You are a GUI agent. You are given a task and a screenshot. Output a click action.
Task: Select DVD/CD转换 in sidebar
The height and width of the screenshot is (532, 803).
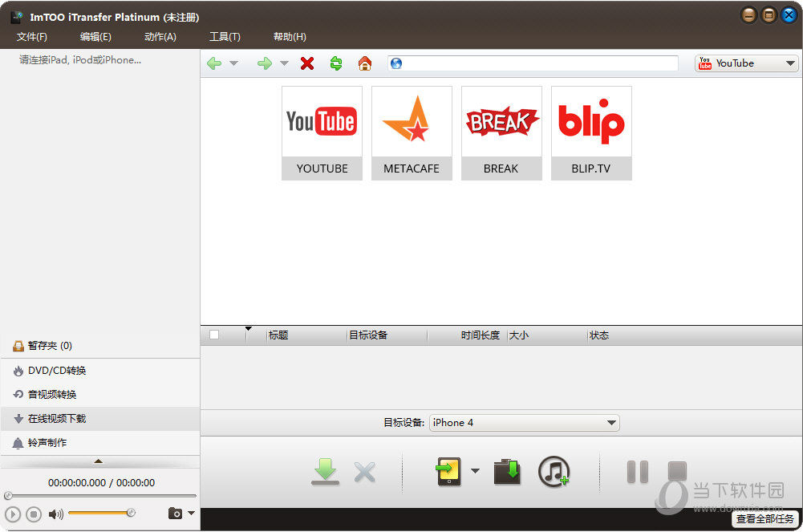click(99, 371)
